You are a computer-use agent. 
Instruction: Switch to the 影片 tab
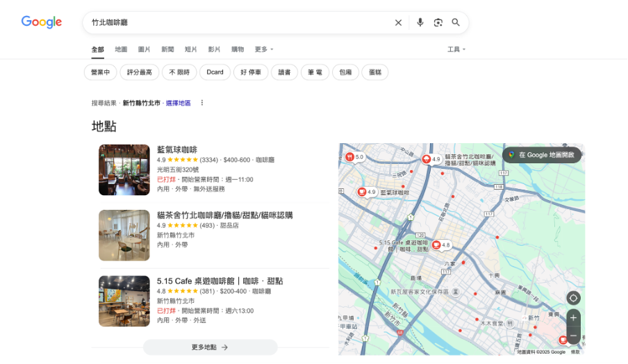pyautogui.click(x=214, y=49)
